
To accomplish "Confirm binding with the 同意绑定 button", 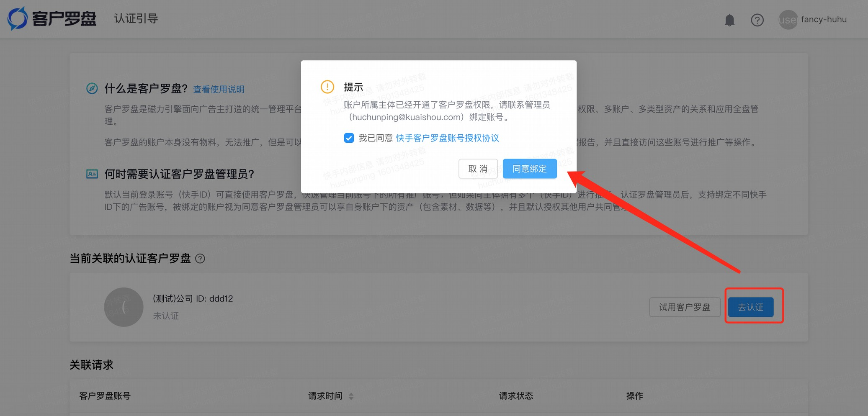I will (x=529, y=169).
